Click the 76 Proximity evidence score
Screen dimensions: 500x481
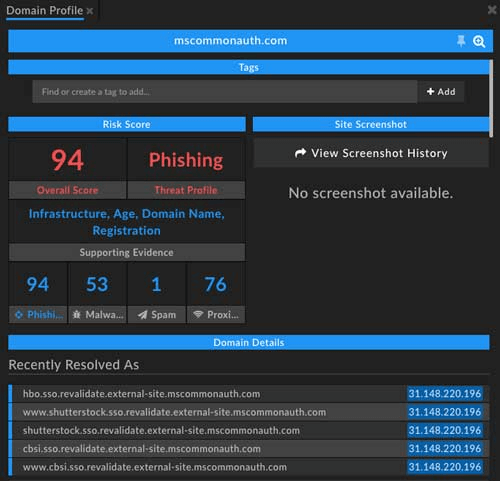pos(216,284)
